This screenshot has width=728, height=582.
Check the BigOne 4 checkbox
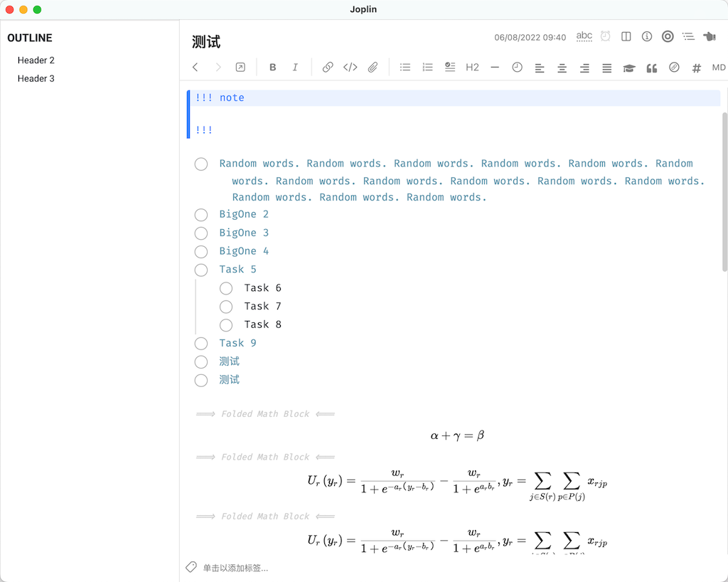point(201,251)
